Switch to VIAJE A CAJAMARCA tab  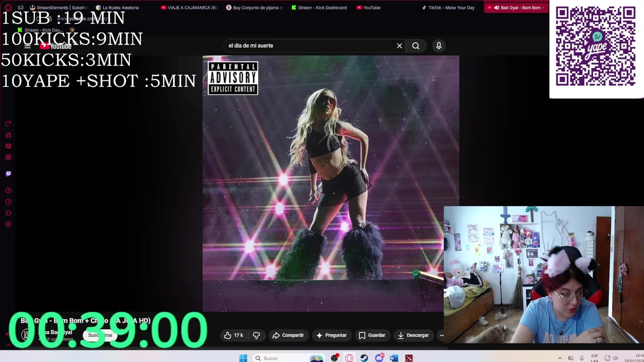pyautogui.click(x=189, y=8)
